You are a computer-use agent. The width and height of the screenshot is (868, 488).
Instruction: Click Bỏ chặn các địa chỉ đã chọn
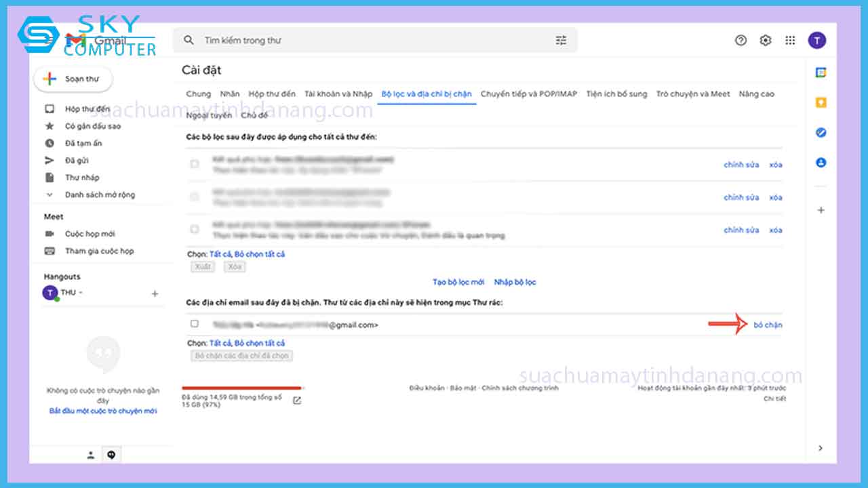pyautogui.click(x=242, y=355)
